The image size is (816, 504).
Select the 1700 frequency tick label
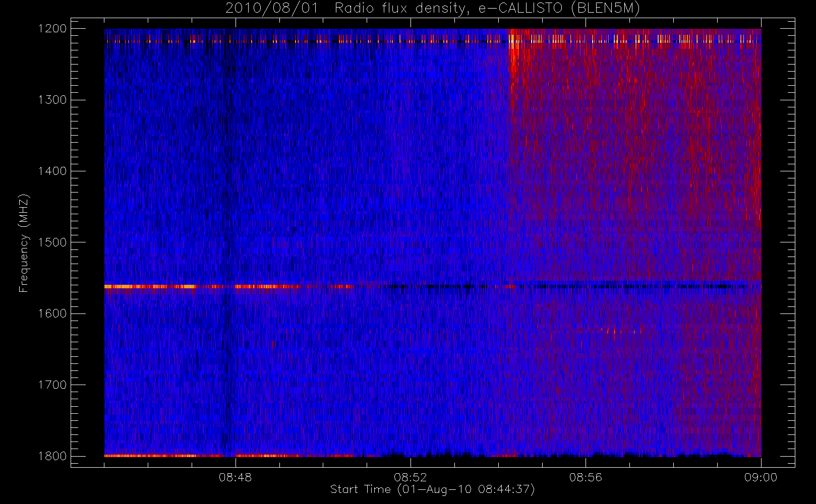click(52, 385)
